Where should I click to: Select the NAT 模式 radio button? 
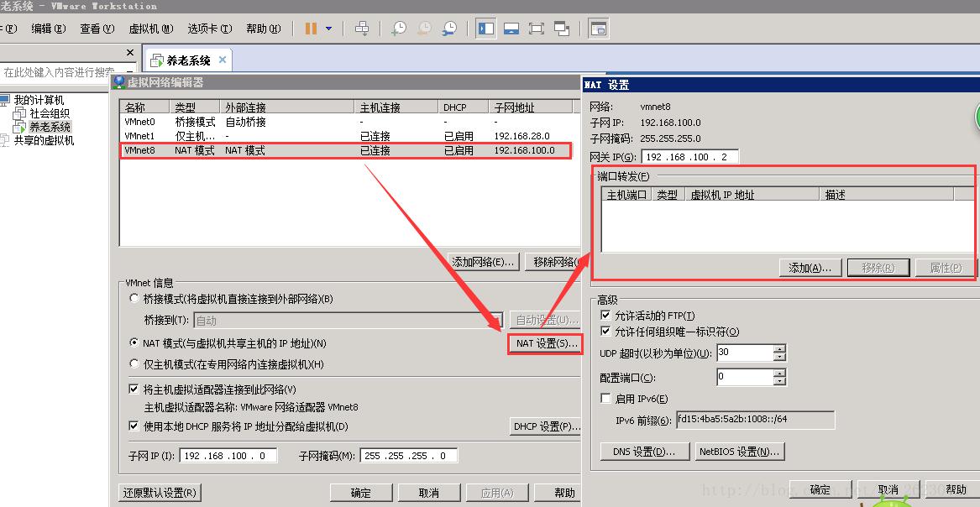134,342
